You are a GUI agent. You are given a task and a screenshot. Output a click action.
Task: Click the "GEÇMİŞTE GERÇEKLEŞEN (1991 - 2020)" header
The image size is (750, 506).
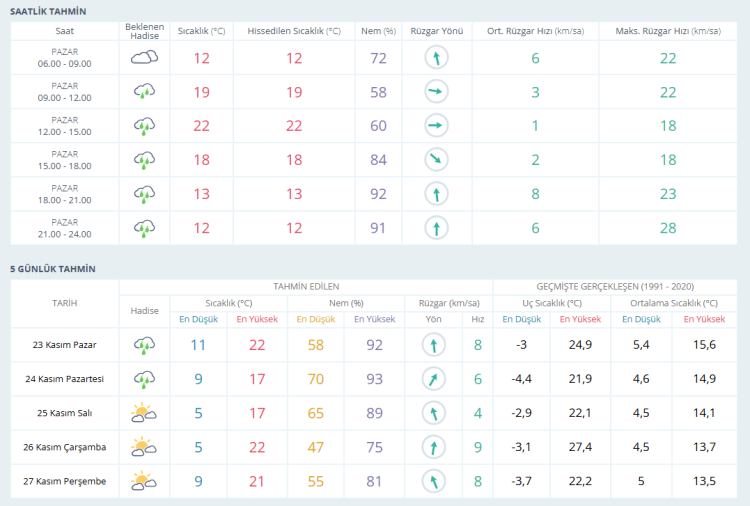[615, 286]
